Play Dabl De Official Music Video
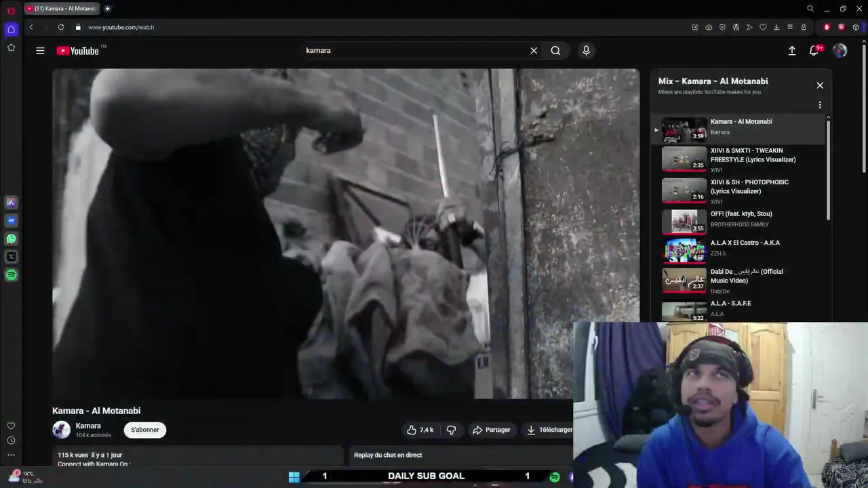 tap(739, 280)
